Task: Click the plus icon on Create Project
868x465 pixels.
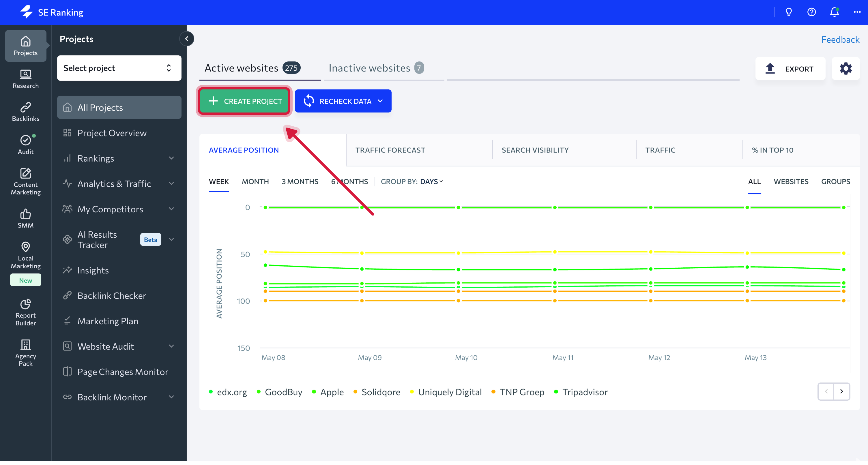Action: click(x=213, y=101)
